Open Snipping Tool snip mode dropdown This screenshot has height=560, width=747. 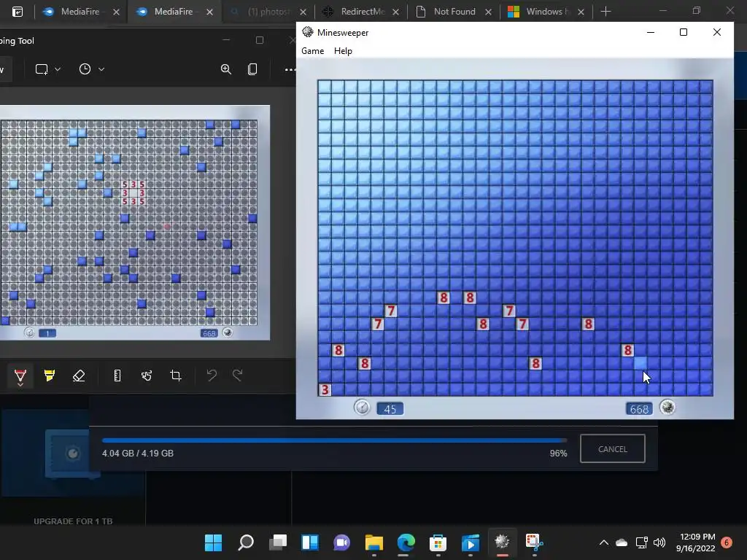(58, 69)
